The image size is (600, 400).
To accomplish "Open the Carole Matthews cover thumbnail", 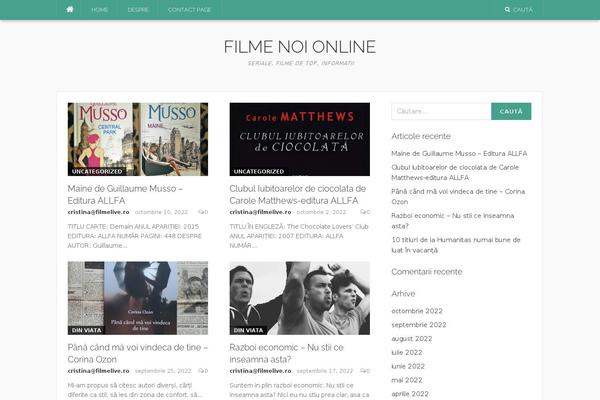I will click(x=300, y=139).
